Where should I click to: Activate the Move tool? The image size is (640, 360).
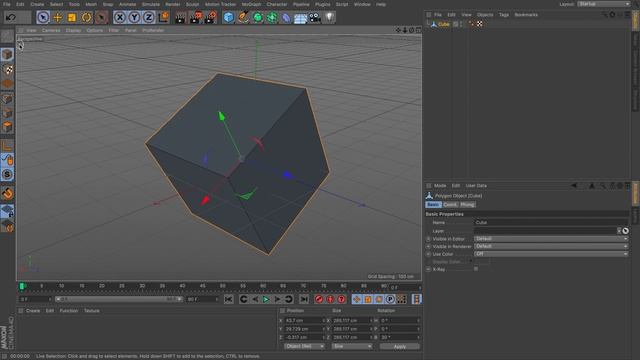(x=58, y=18)
